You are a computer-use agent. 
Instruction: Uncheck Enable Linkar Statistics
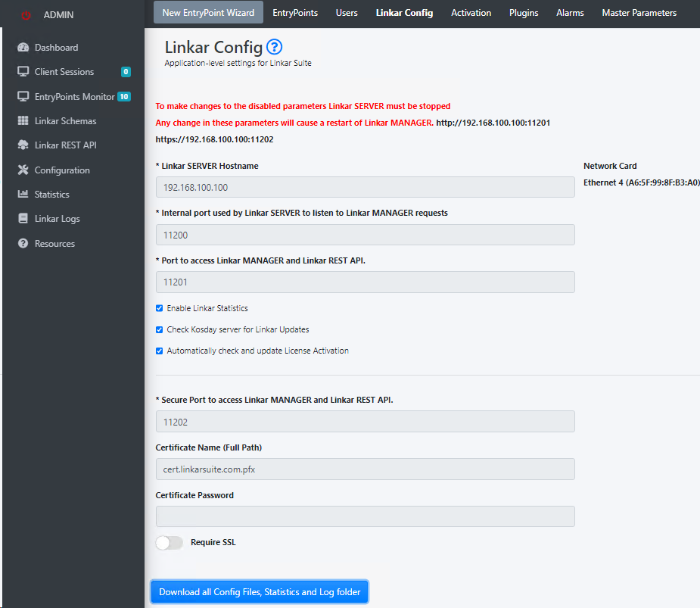pyautogui.click(x=160, y=308)
